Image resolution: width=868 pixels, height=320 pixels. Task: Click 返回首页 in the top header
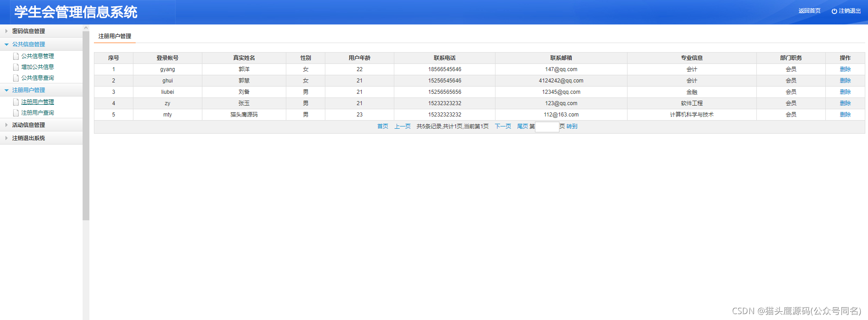point(809,11)
